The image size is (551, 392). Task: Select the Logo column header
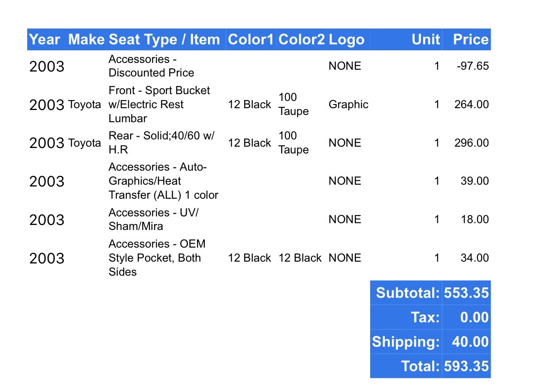pyautogui.click(x=347, y=39)
